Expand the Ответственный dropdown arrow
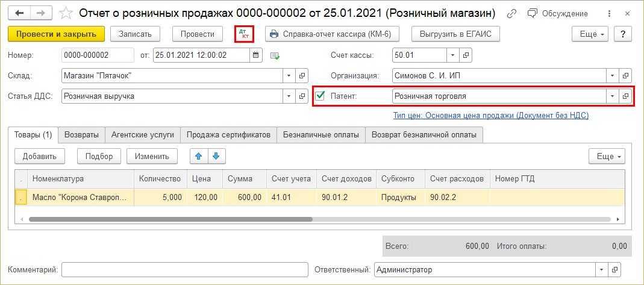 coord(602,270)
